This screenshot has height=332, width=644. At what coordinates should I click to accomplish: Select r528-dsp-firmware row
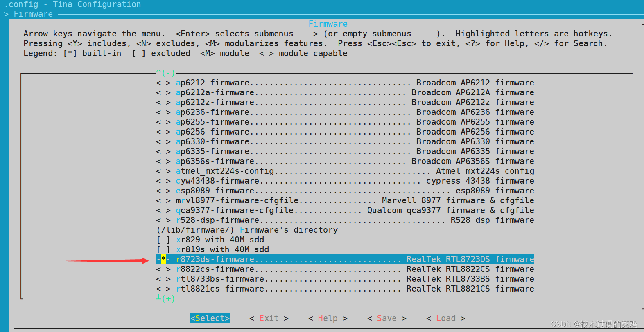click(x=345, y=220)
